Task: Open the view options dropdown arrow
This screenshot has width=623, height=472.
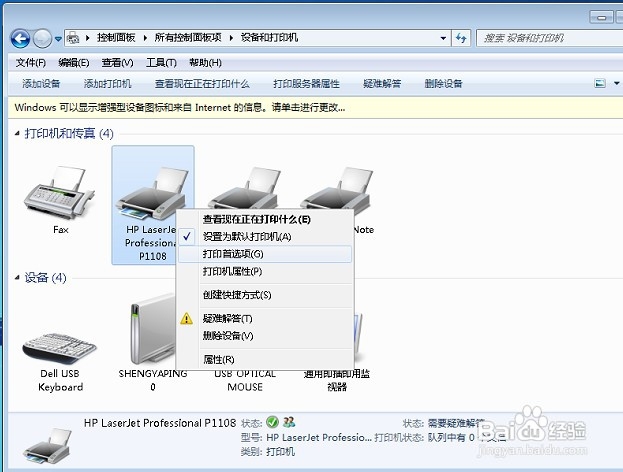Action: [616, 83]
